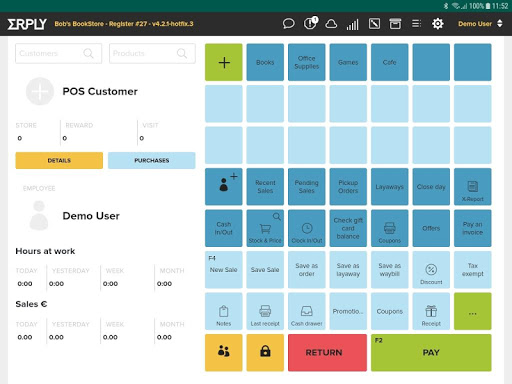Image resolution: width=512 pixels, height=384 pixels.
Task: Open the list menu icon in header
Action: 416,24
